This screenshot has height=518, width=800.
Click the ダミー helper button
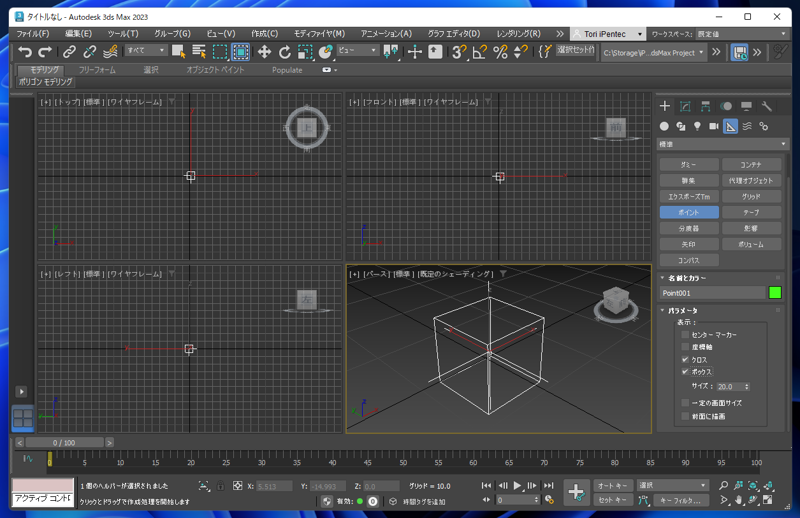pyautogui.click(x=689, y=164)
